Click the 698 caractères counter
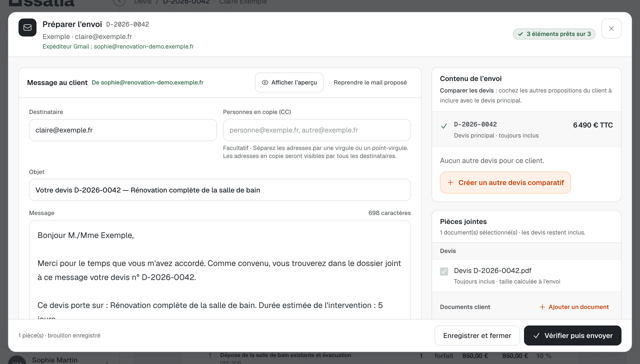 point(389,213)
